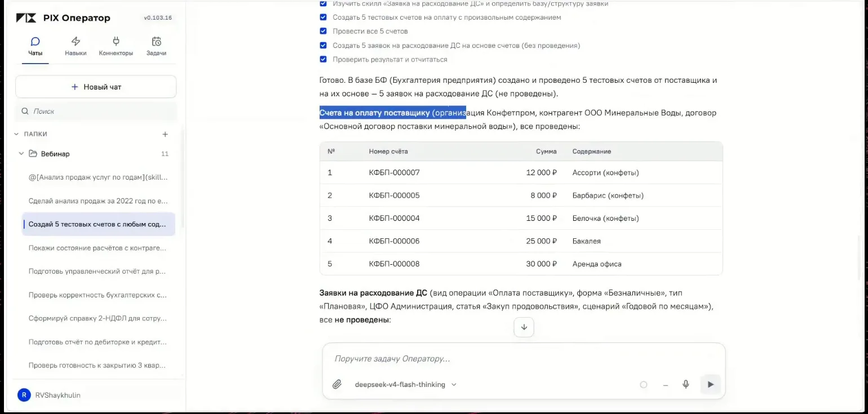The height and width of the screenshot is (414, 868).
Task: Open the Чаты tab
Action: coord(35,47)
